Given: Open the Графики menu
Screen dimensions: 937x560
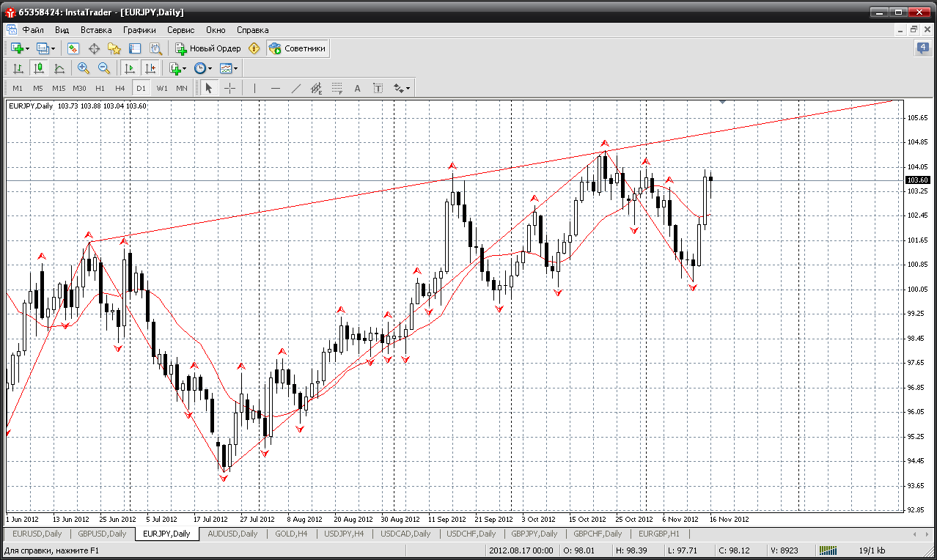Looking at the screenshot, I should tap(139, 30).
